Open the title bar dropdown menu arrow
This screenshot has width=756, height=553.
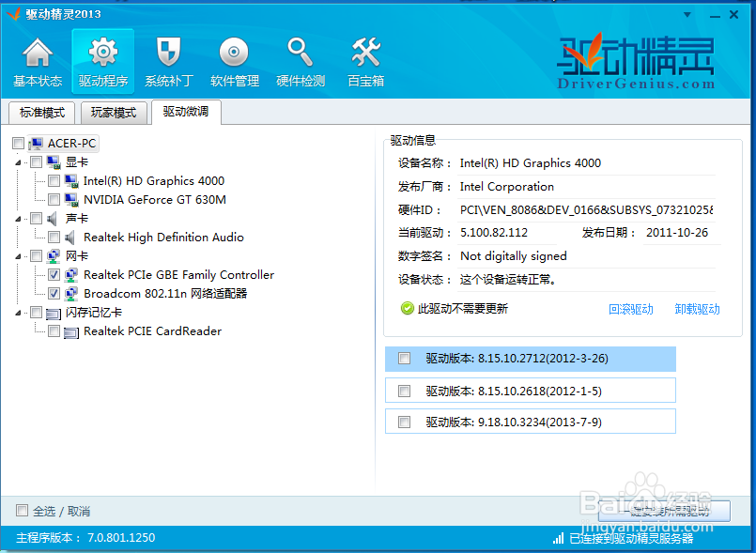pyautogui.click(x=687, y=14)
